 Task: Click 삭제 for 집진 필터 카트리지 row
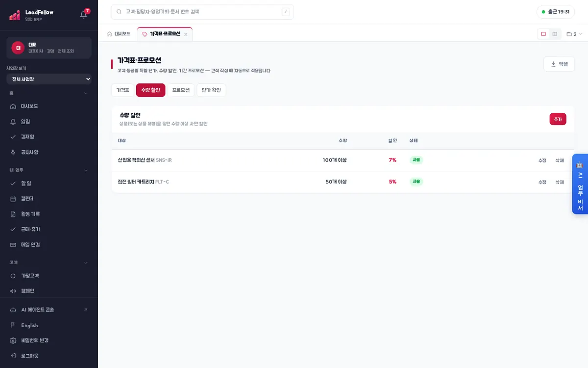pyautogui.click(x=560, y=182)
